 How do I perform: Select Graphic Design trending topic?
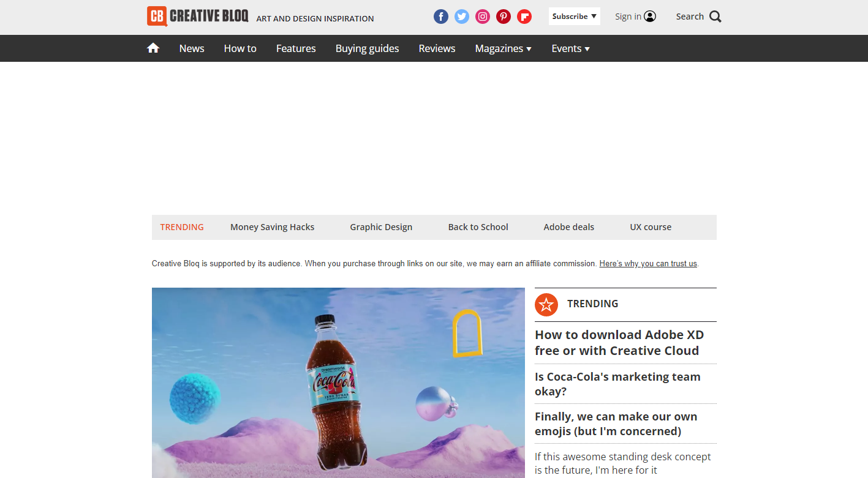coord(381,227)
